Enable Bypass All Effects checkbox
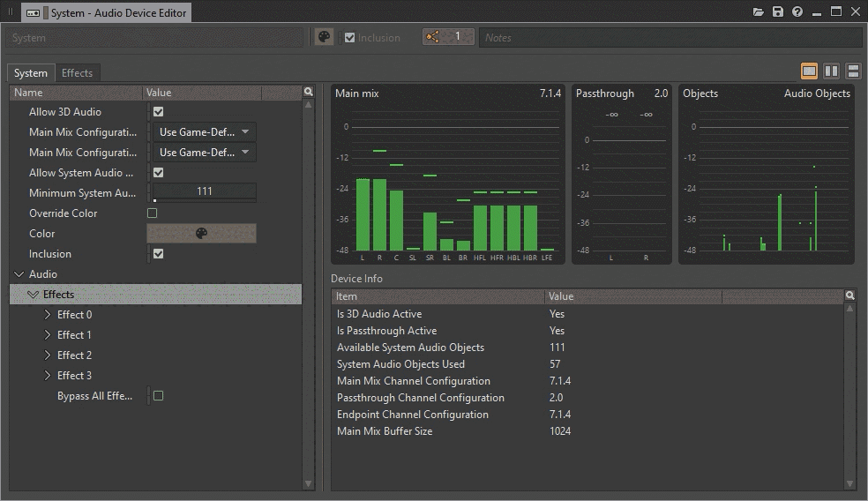The height and width of the screenshot is (501, 868). (x=158, y=396)
